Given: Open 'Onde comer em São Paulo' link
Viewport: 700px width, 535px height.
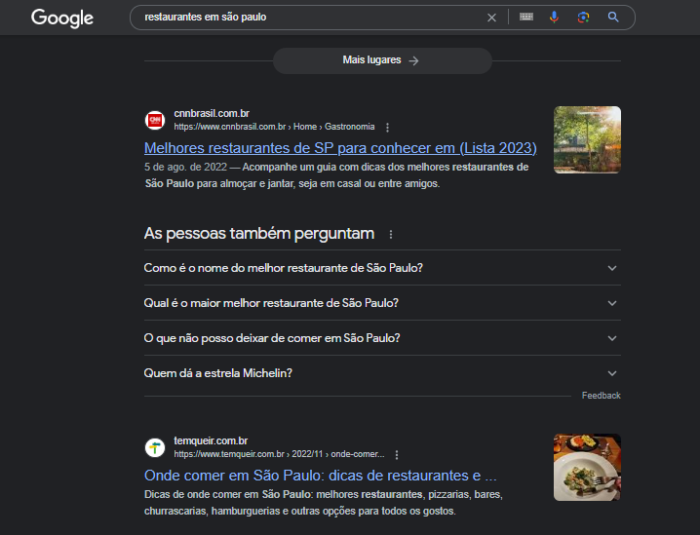Looking at the screenshot, I should click(320, 475).
